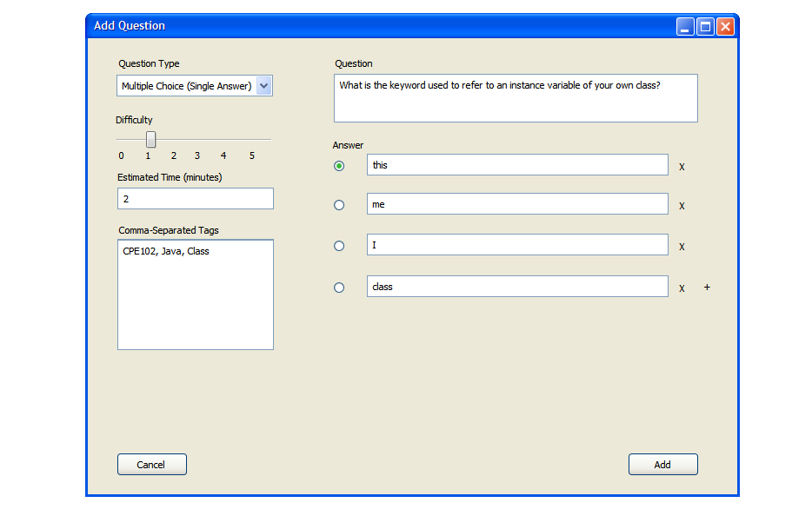Remove the 'I' answer using X
Viewport: 812px width, 516px height.
pos(682,247)
